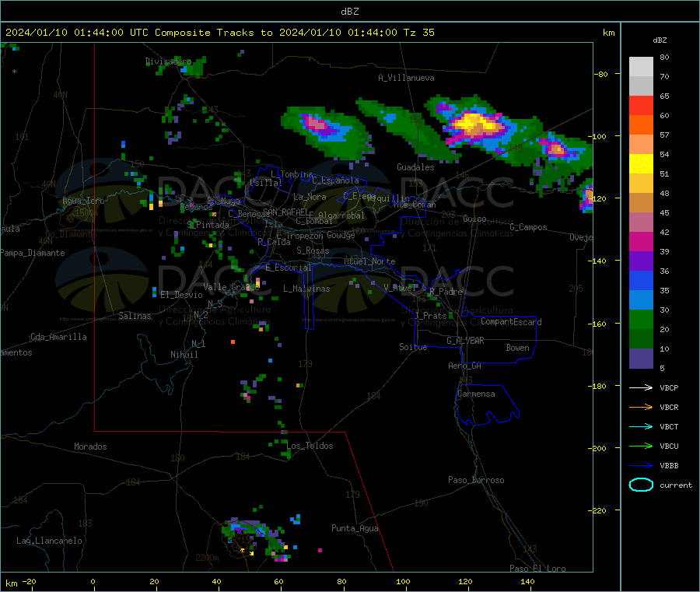Click the Aero_GA map label
This screenshot has width=700, height=592.
point(464,366)
